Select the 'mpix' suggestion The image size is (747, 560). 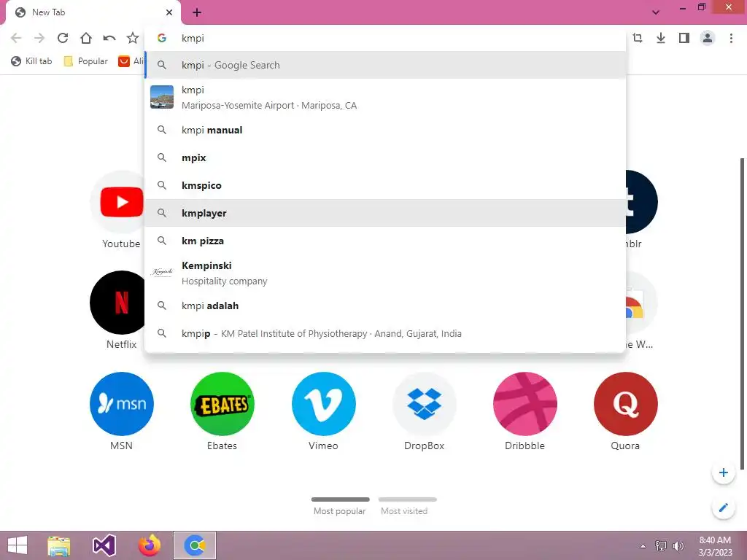385,157
